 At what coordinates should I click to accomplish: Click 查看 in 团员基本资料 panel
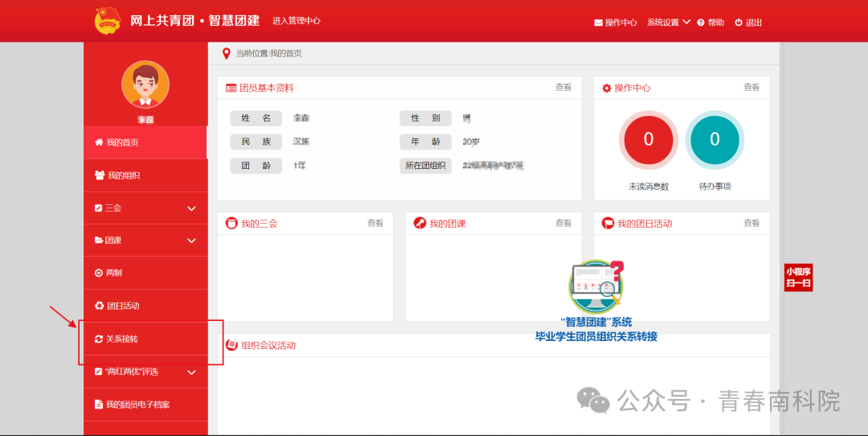coord(563,88)
